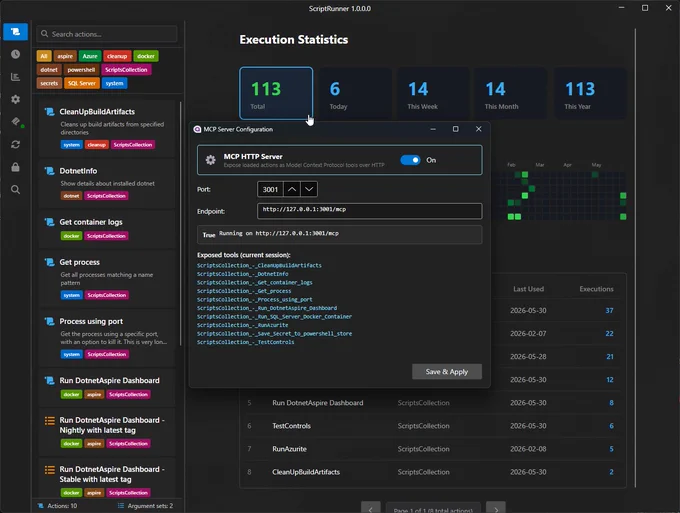Open the statistics chart sidebar icon
The height and width of the screenshot is (513, 680).
point(16,77)
